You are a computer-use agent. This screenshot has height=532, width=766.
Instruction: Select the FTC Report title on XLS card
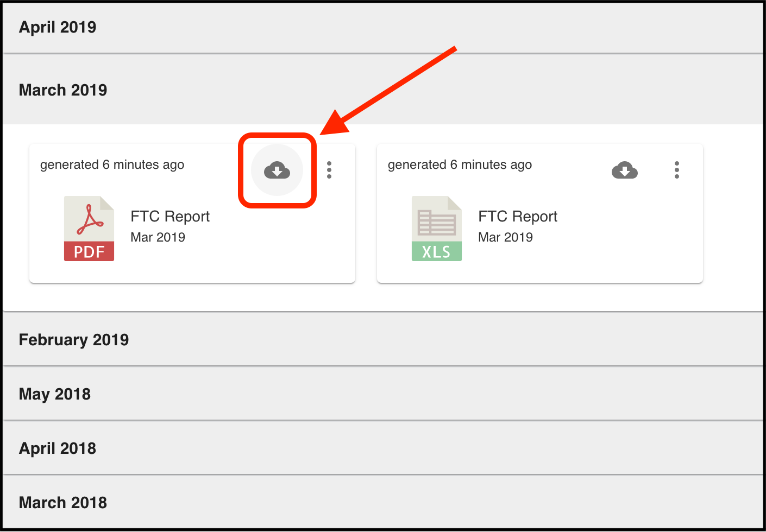tap(518, 217)
